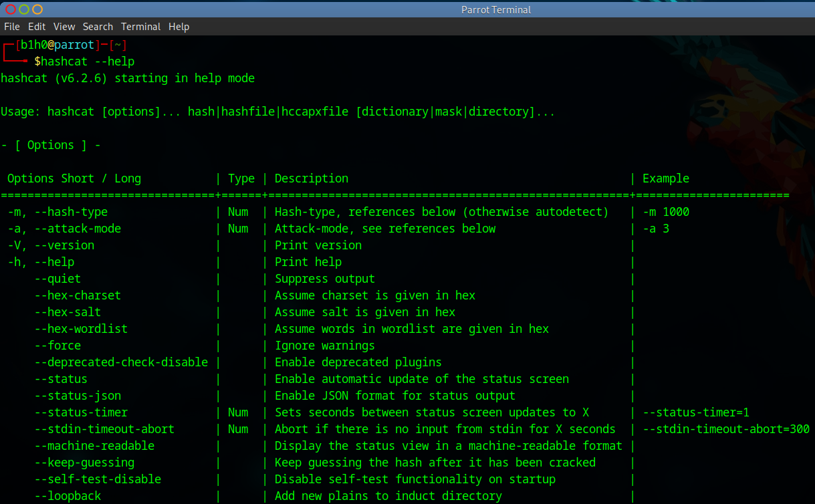Click 'Options Short / Long' column header
This screenshot has height=504, width=815.
coord(74,178)
